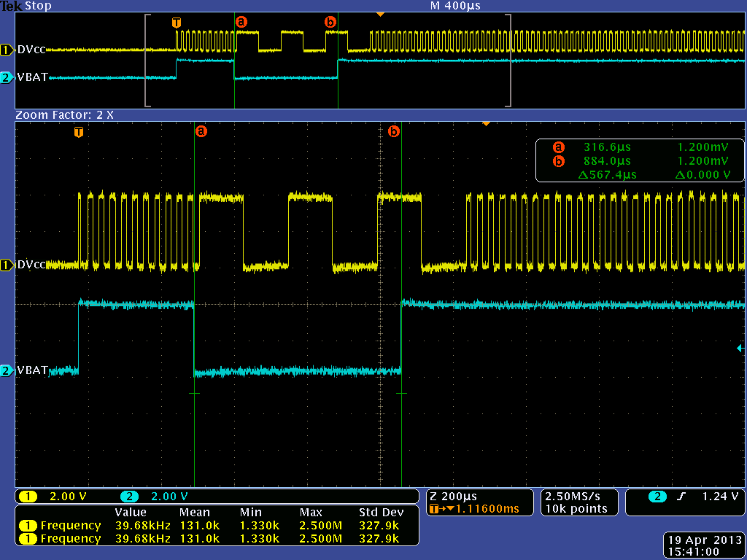Image resolution: width=747 pixels, height=560 pixels.
Task: Select cursor b marker in the overview strip
Action: (330, 22)
